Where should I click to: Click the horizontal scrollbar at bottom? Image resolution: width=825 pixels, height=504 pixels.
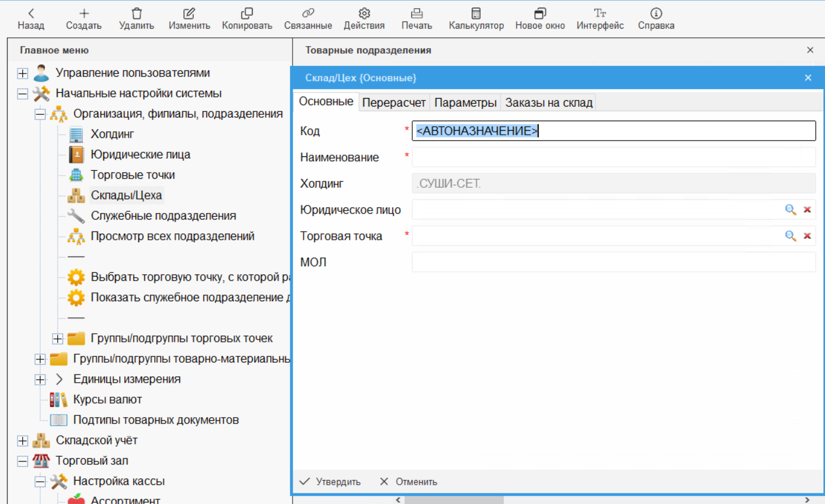[454, 500]
